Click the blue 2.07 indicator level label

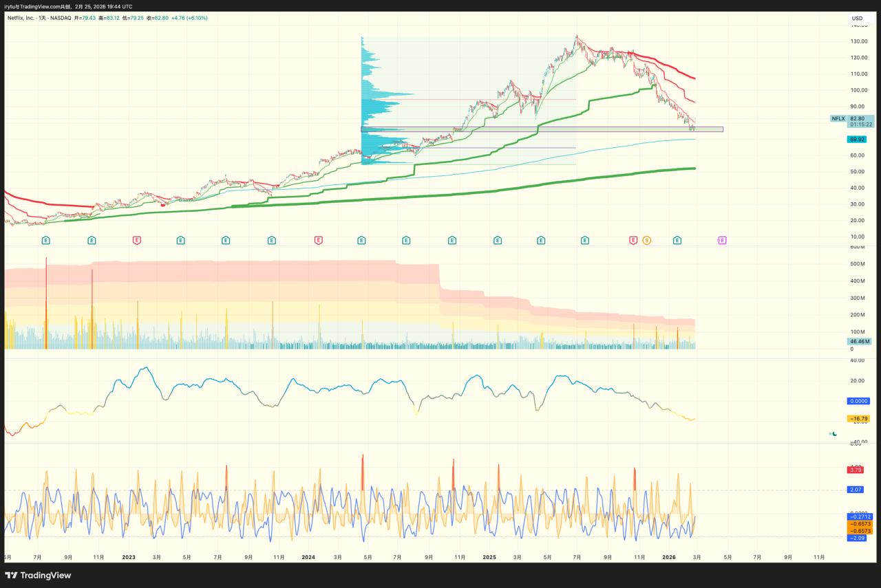[x=856, y=490]
